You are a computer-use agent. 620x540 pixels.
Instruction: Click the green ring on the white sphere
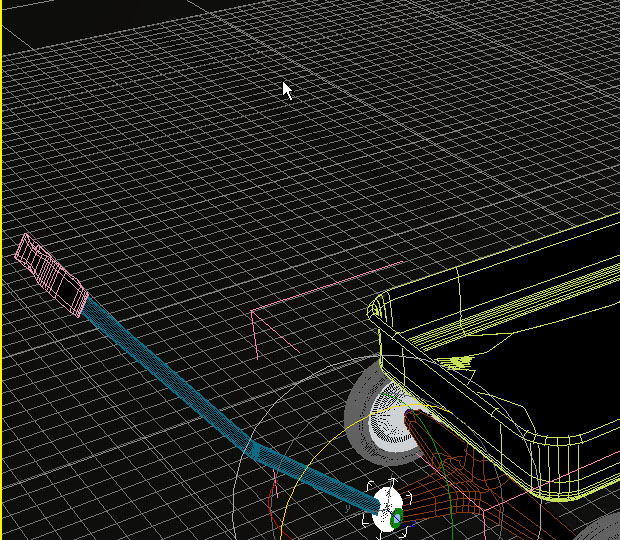pos(397,517)
